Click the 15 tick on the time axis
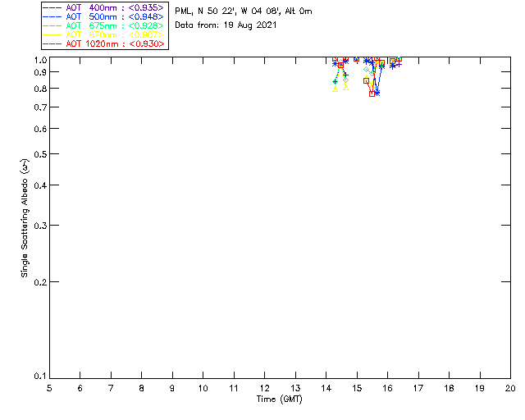The height and width of the screenshot is (420, 525). click(357, 387)
